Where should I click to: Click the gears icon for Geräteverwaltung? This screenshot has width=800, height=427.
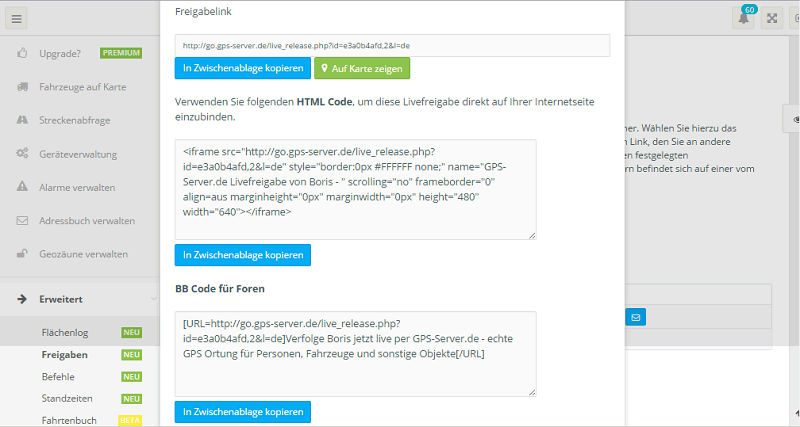tap(22, 153)
